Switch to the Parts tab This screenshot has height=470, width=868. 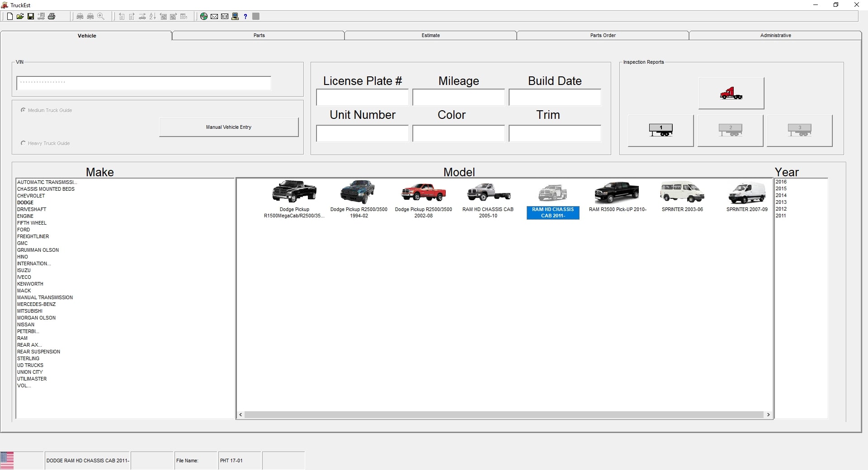(x=259, y=35)
